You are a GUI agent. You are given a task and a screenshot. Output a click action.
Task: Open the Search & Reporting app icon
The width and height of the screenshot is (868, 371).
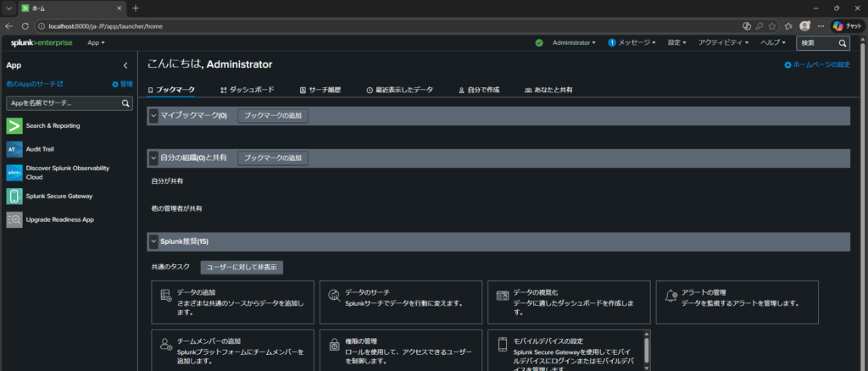(x=14, y=126)
